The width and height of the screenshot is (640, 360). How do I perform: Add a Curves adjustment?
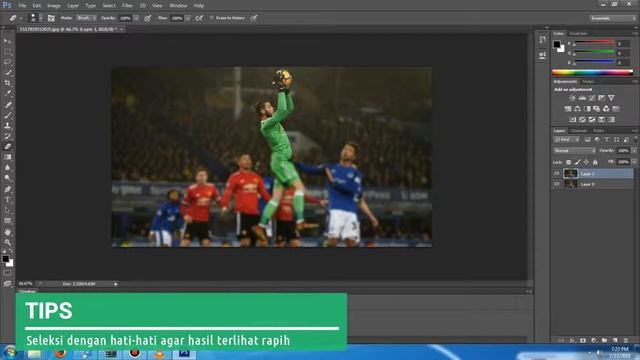click(x=592, y=98)
